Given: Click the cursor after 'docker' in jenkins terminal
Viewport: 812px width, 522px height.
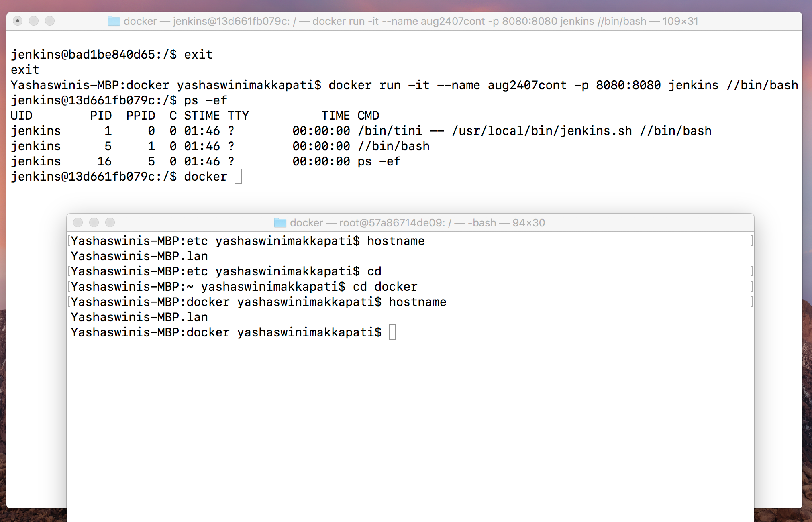Looking at the screenshot, I should [238, 177].
